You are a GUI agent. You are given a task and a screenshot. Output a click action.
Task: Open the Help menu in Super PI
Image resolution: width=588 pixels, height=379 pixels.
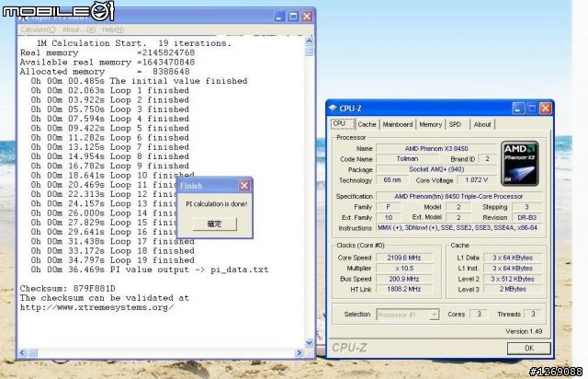(x=113, y=29)
